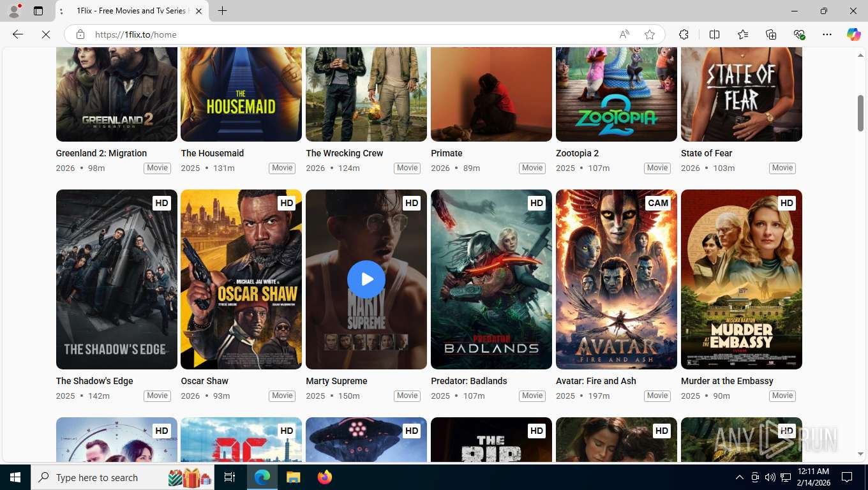Open Browser essentials heart icon
The width and height of the screenshot is (868, 490).
pos(799,34)
